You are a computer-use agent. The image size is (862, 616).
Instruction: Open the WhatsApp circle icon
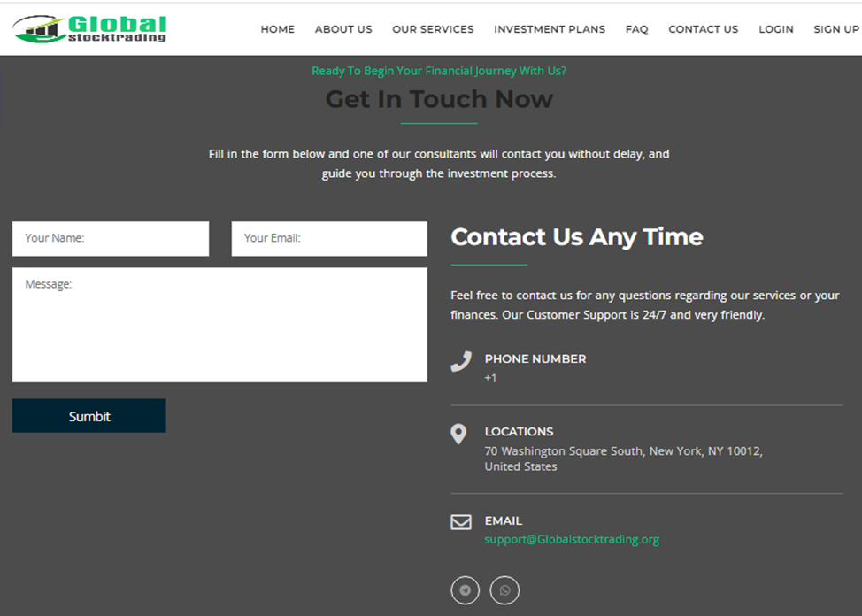(x=504, y=590)
